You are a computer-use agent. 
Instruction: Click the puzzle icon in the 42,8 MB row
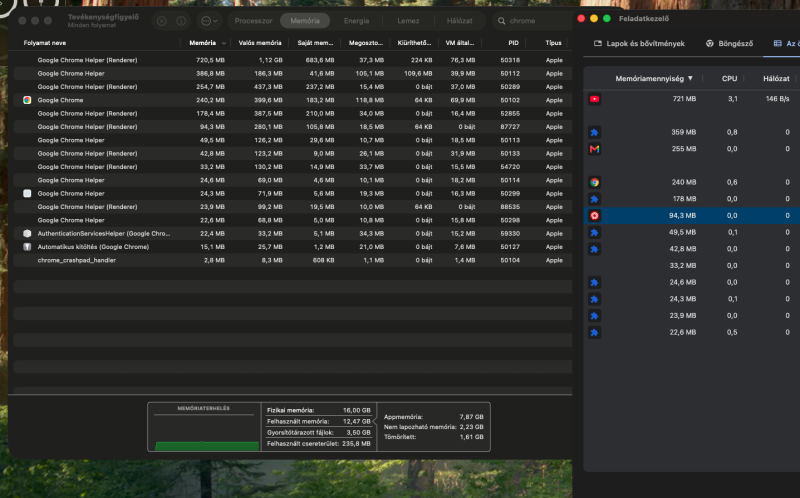594,250
